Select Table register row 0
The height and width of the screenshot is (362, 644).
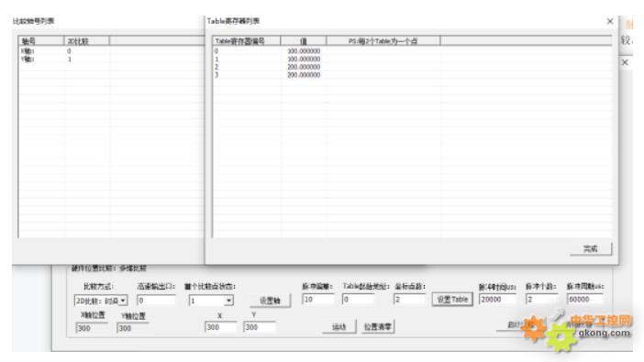pyautogui.click(x=412, y=51)
